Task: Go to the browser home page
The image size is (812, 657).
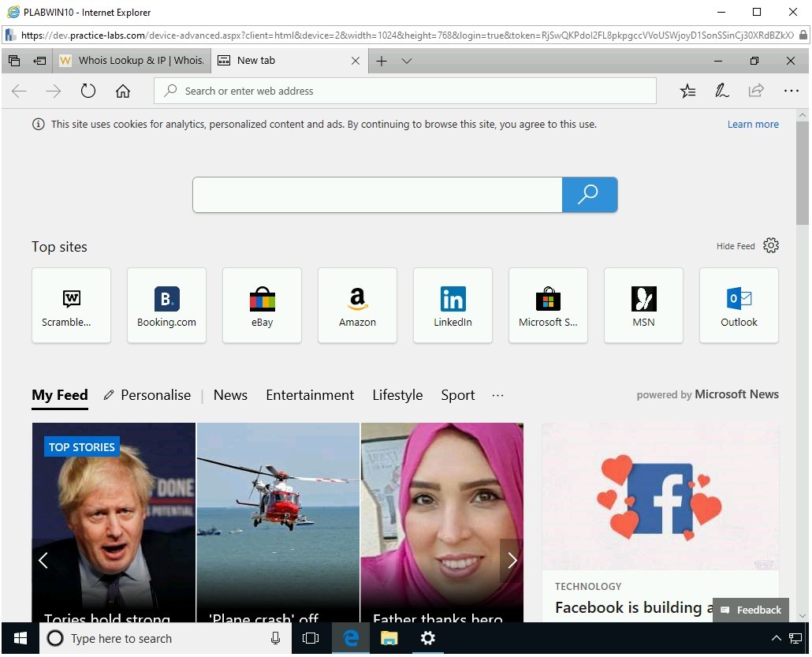Action: [122, 91]
